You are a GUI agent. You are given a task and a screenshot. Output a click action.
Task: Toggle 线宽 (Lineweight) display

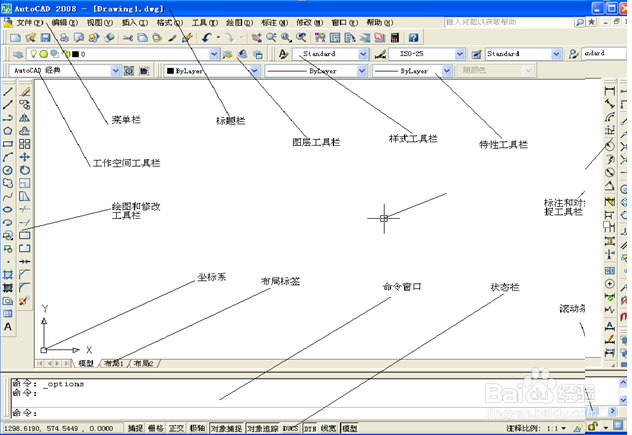pyautogui.click(x=328, y=428)
